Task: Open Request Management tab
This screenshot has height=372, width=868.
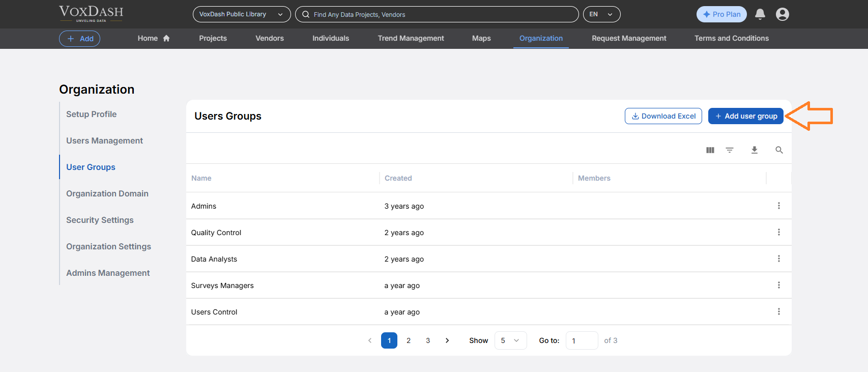Action: click(629, 38)
